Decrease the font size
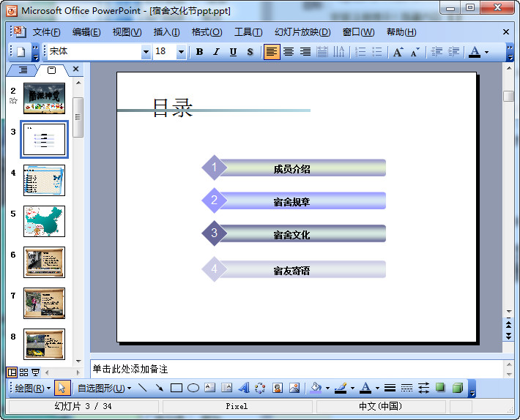The width and height of the screenshot is (520, 420). point(415,52)
